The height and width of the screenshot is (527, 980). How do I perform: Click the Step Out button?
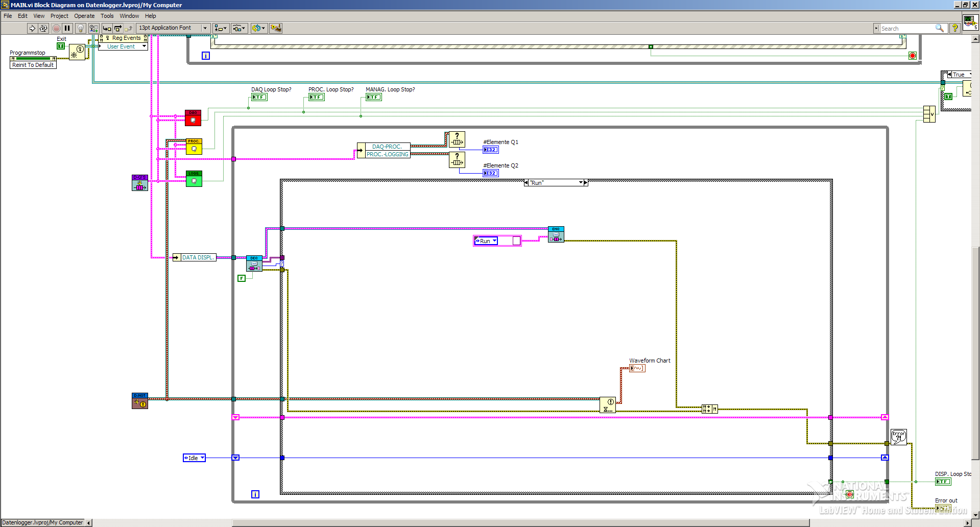(x=128, y=28)
